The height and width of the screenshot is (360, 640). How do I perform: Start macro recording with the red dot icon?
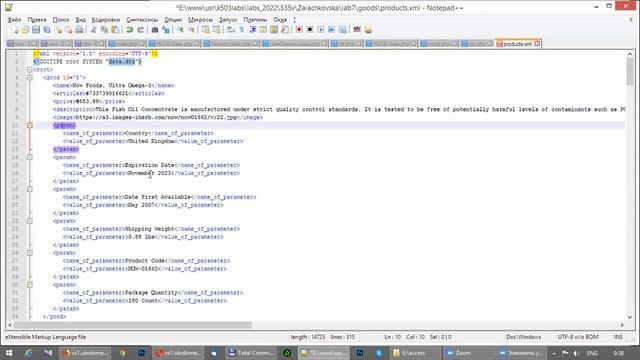click(299, 30)
